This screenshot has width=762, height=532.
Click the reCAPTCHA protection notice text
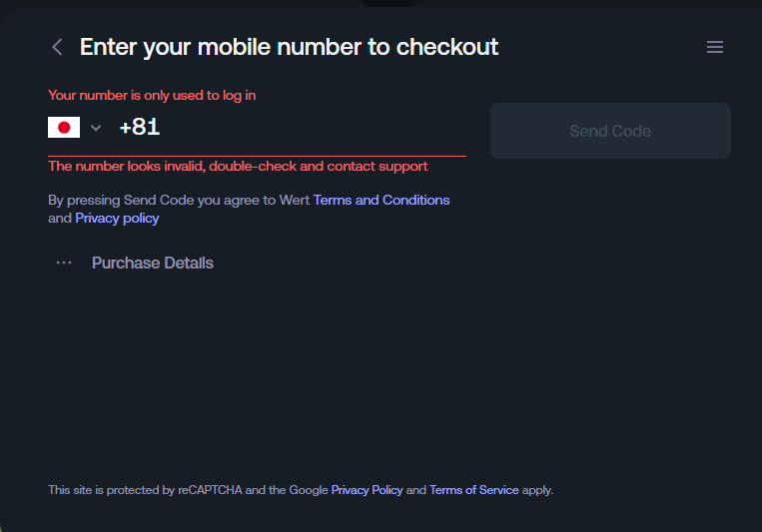(x=301, y=490)
